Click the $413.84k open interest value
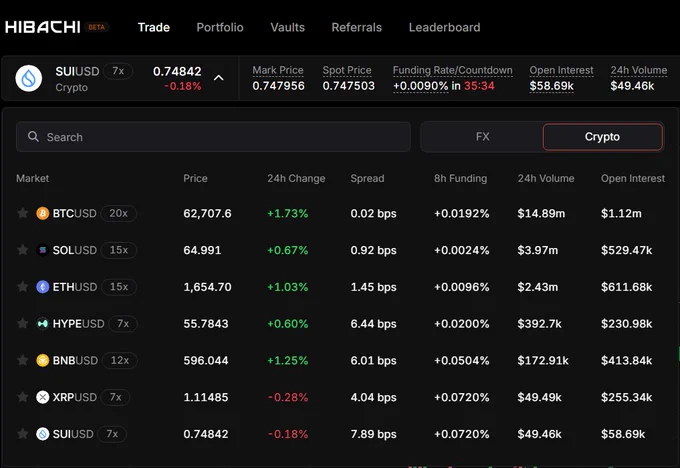Viewport: 680px width, 468px height. click(626, 360)
